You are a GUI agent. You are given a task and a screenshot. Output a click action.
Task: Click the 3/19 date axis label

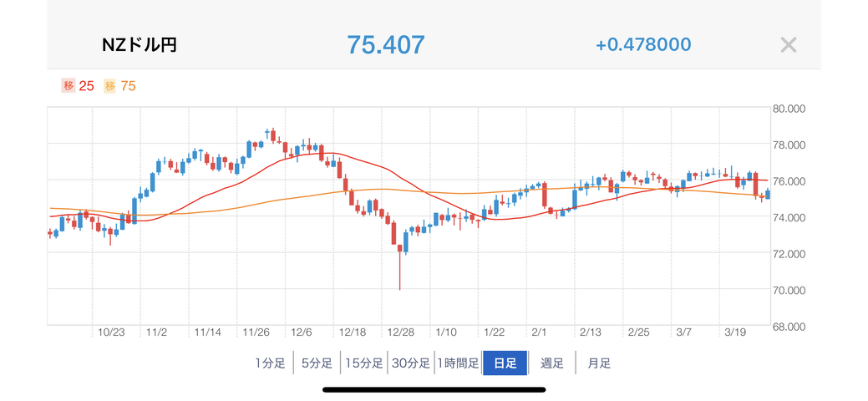pos(735,332)
